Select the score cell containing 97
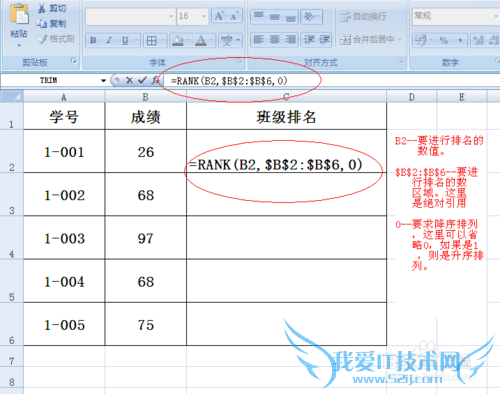This screenshot has height=394, width=500. pyautogui.click(x=146, y=238)
